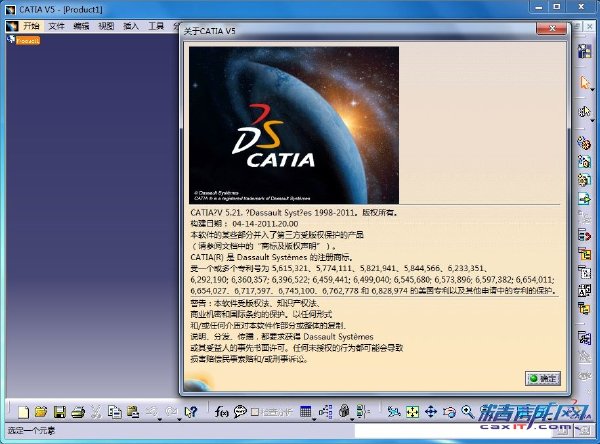Select the Pan four-arrow icon
Screen dimensions: 600x444
point(431,412)
